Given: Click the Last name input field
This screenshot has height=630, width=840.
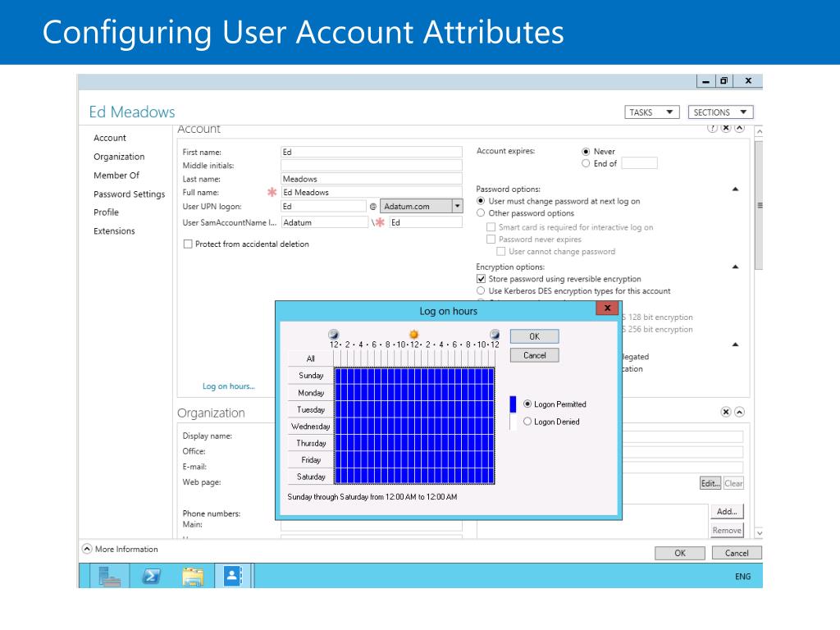Looking at the screenshot, I should coord(372,179).
